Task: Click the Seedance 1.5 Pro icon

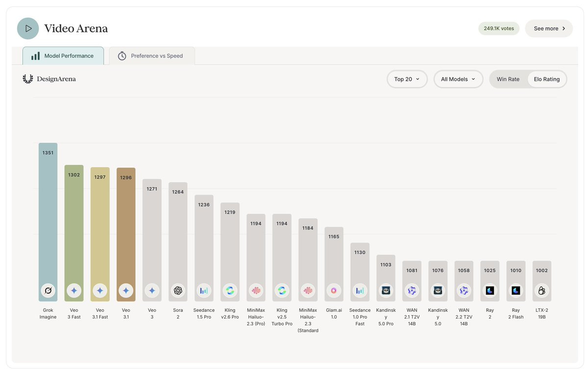Action: coord(204,291)
